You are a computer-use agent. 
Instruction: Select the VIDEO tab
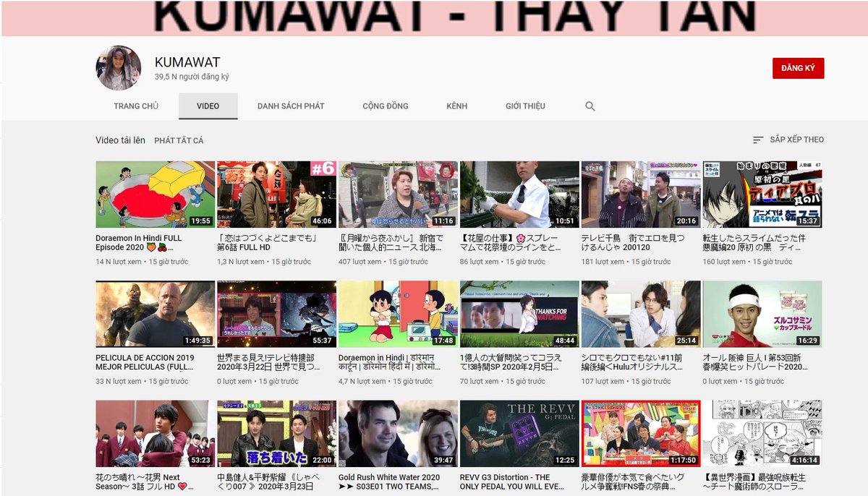click(208, 106)
